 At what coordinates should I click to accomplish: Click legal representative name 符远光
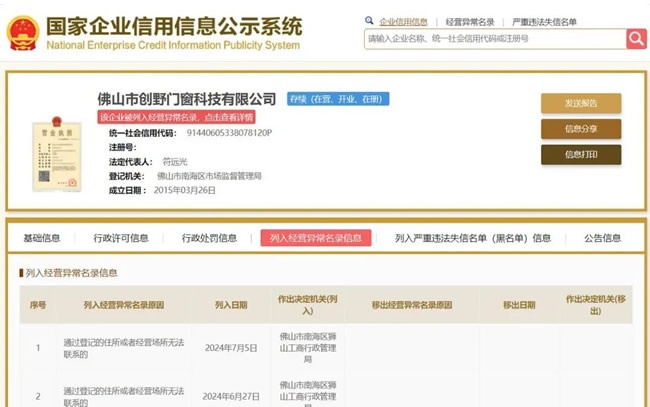[x=175, y=162]
